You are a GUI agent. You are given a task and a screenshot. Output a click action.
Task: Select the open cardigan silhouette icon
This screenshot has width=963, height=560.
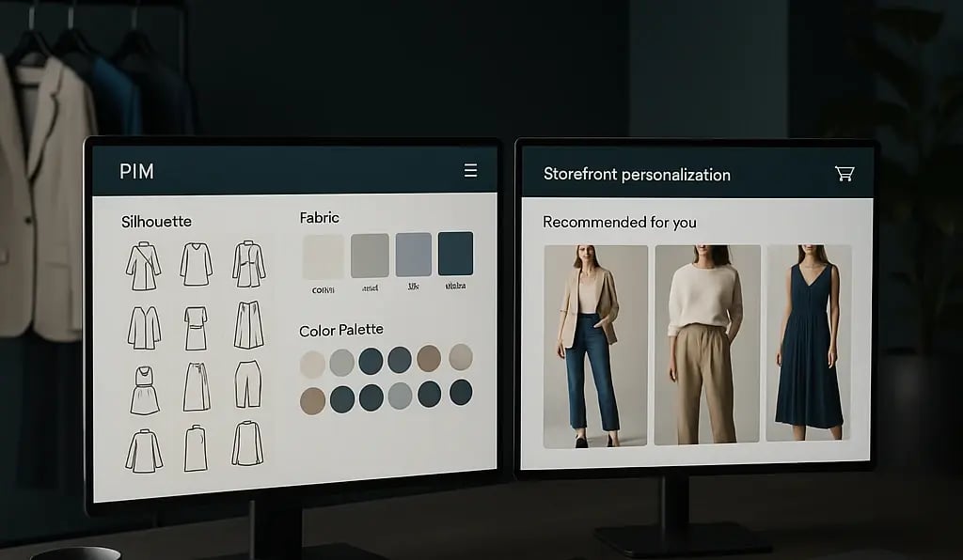point(146,325)
